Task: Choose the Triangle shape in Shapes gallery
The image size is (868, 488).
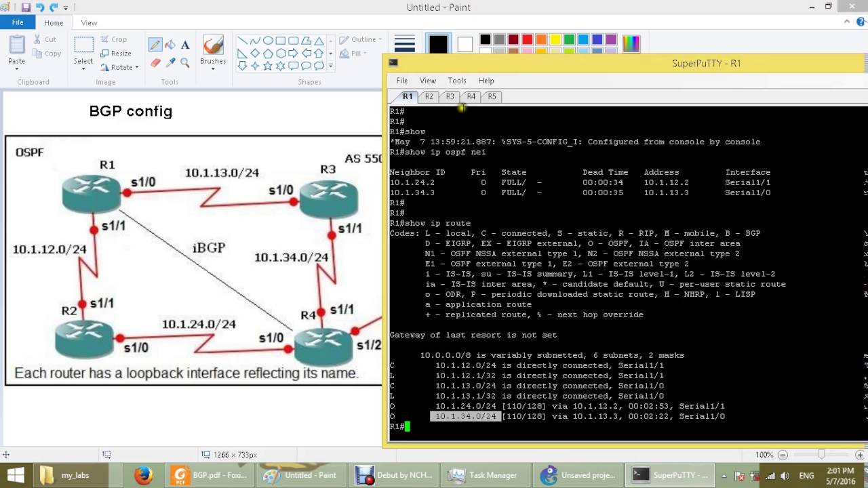Action: tap(319, 41)
